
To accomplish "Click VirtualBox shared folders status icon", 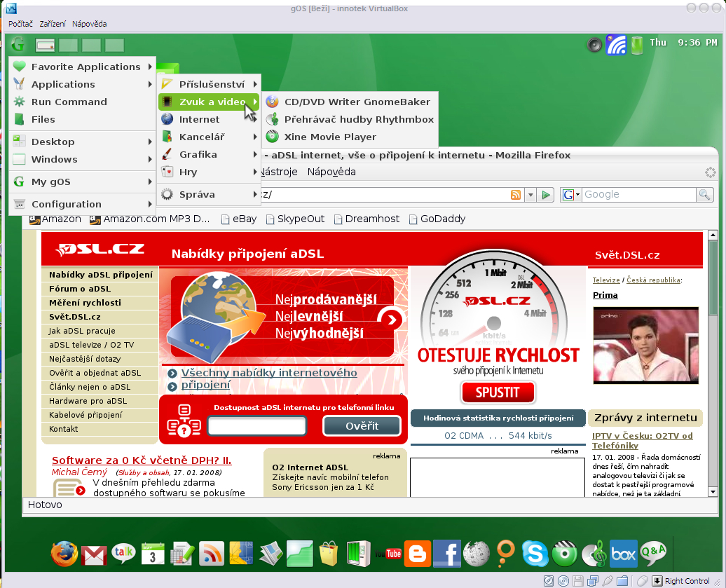I will (x=622, y=580).
